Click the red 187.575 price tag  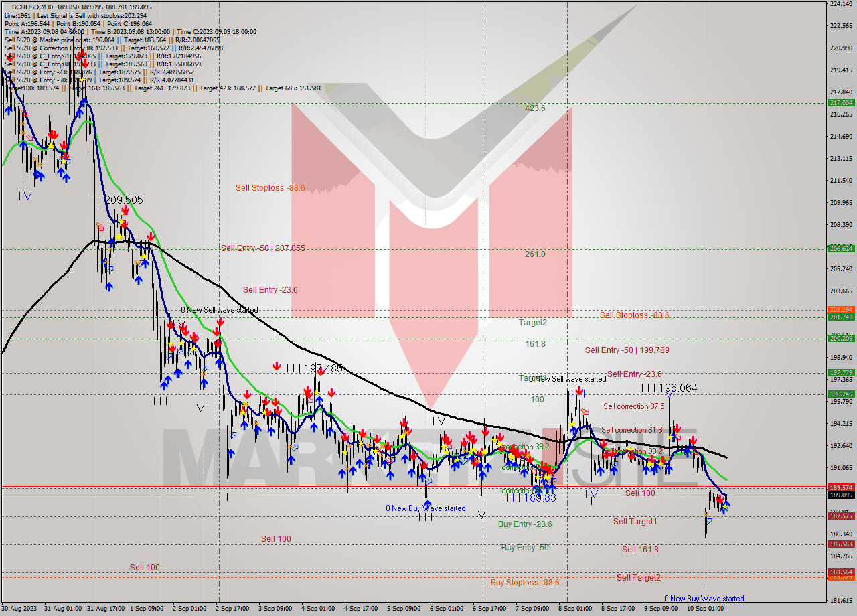pyautogui.click(x=841, y=516)
